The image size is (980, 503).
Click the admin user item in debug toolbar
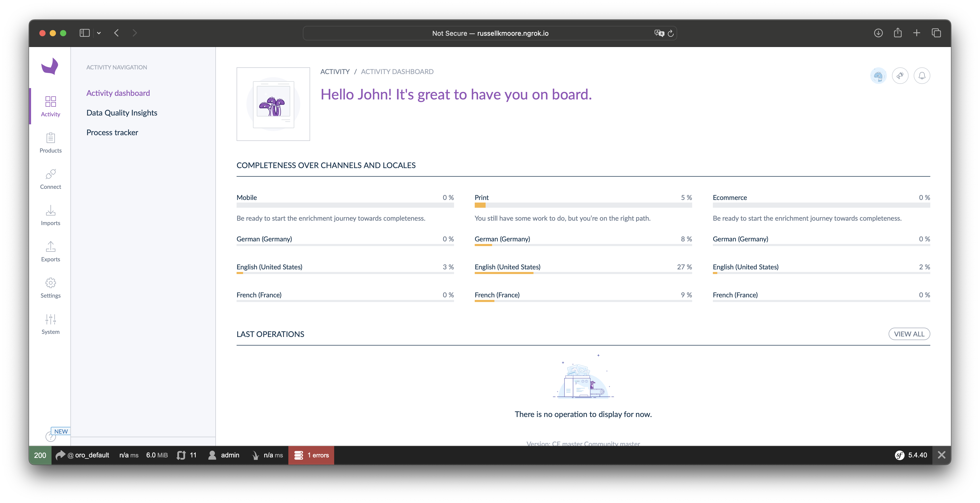coord(224,455)
